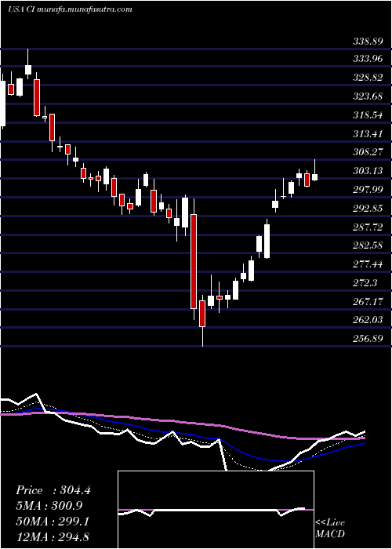Screen dimensions: 392x549
Task: Click the 297.99 price level label
Action: [368, 190]
